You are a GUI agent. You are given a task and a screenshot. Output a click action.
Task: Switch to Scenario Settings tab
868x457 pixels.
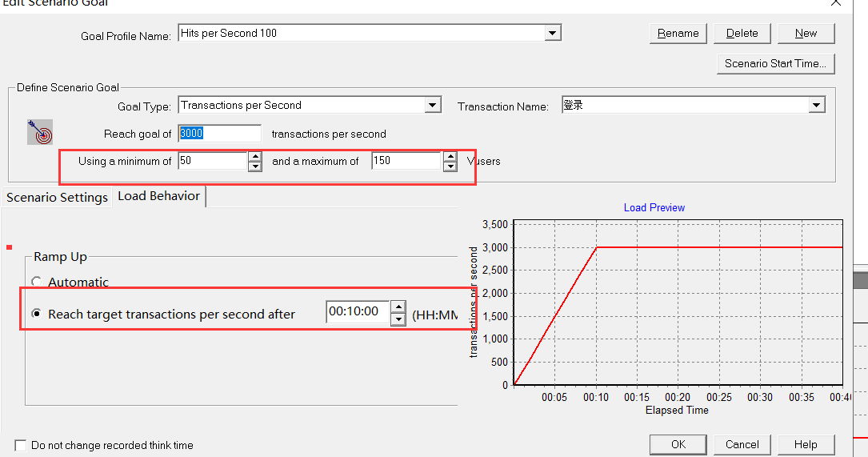[x=57, y=197]
